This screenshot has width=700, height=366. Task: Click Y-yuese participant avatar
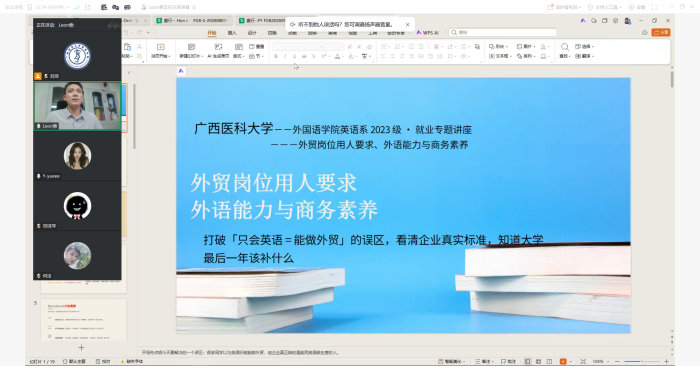pyautogui.click(x=77, y=156)
